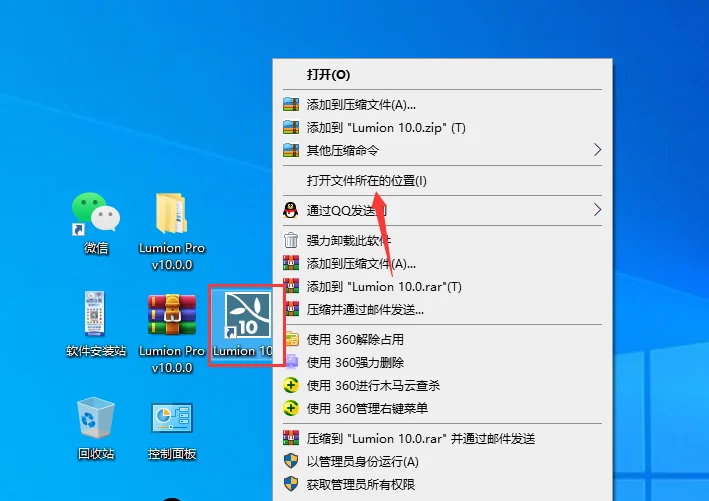The width and height of the screenshot is (709, 501).
Task: Click the QQ penguin icon in the menu
Action: [290, 210]
